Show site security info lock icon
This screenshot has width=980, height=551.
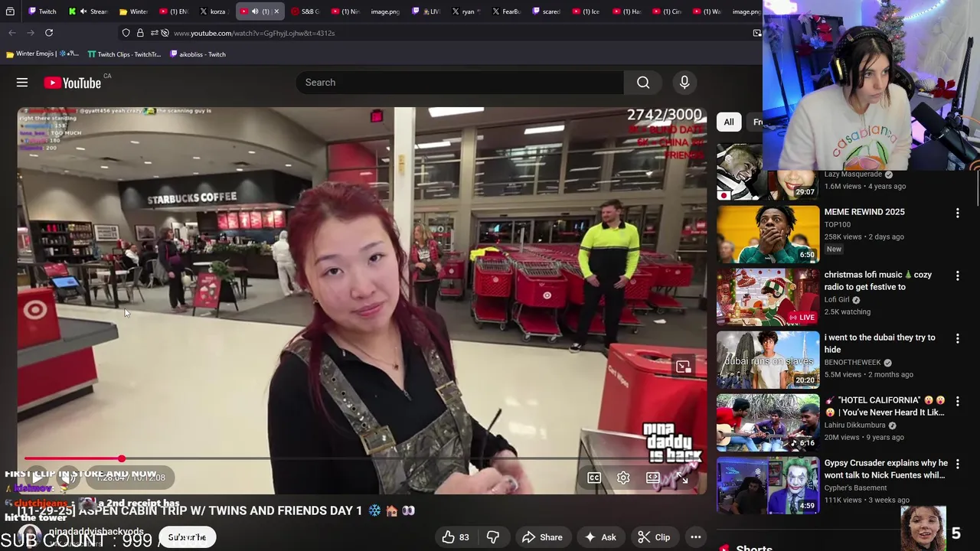[140, 33]
